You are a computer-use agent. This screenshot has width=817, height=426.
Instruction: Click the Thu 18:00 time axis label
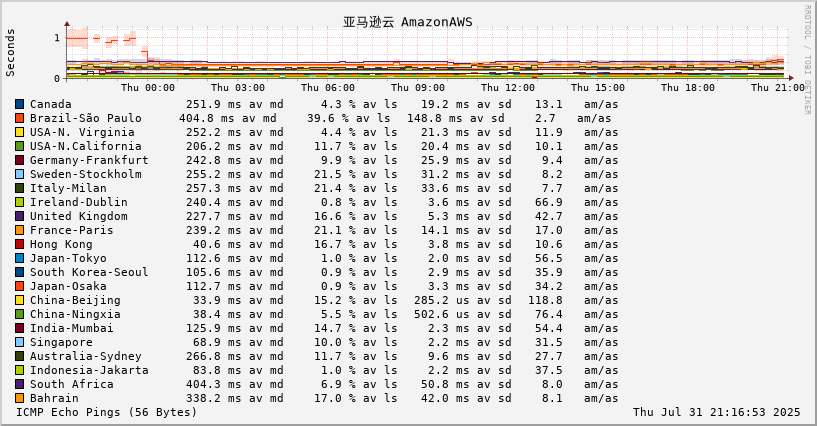pyautogui.click(x=688, y=87)
